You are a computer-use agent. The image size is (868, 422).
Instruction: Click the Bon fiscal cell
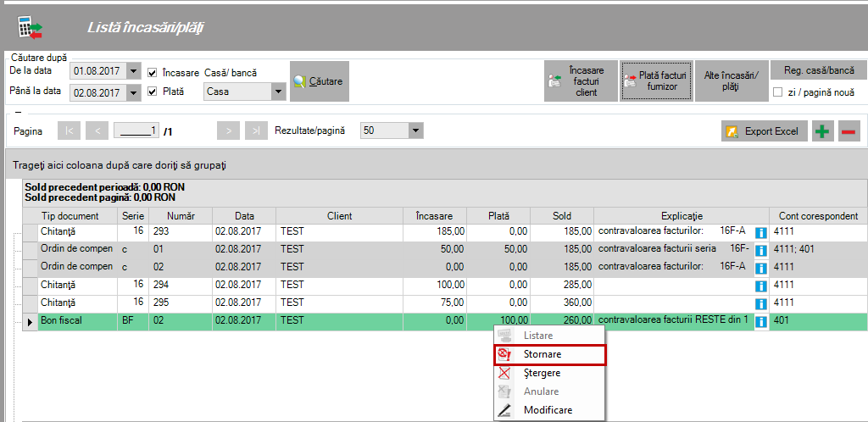(x=77, y=320)
